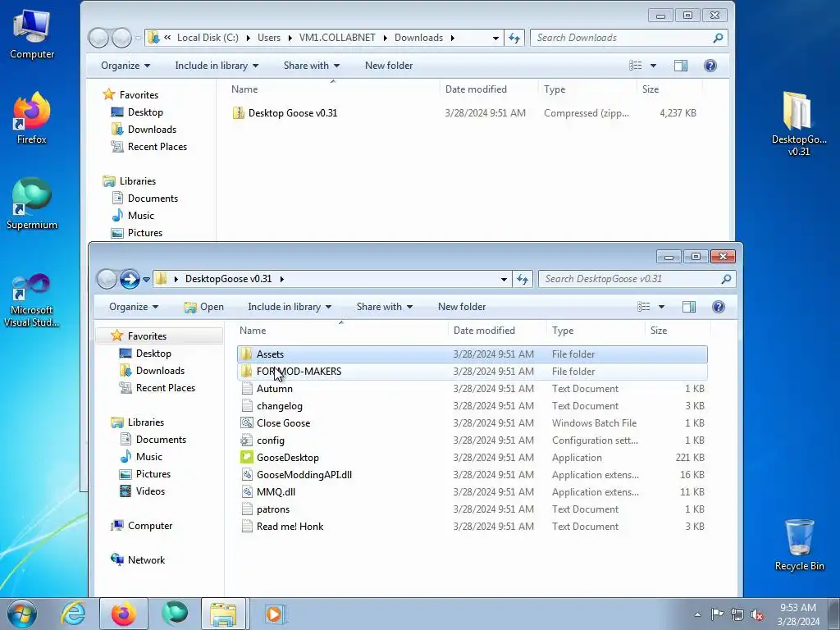
Task: Open address bar history dropdown in DesktopGoose window
Action: [504, 279]
